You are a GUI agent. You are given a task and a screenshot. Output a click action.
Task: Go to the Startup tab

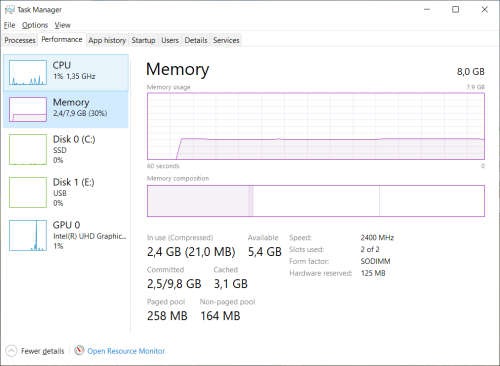click(x=143, y=40)
